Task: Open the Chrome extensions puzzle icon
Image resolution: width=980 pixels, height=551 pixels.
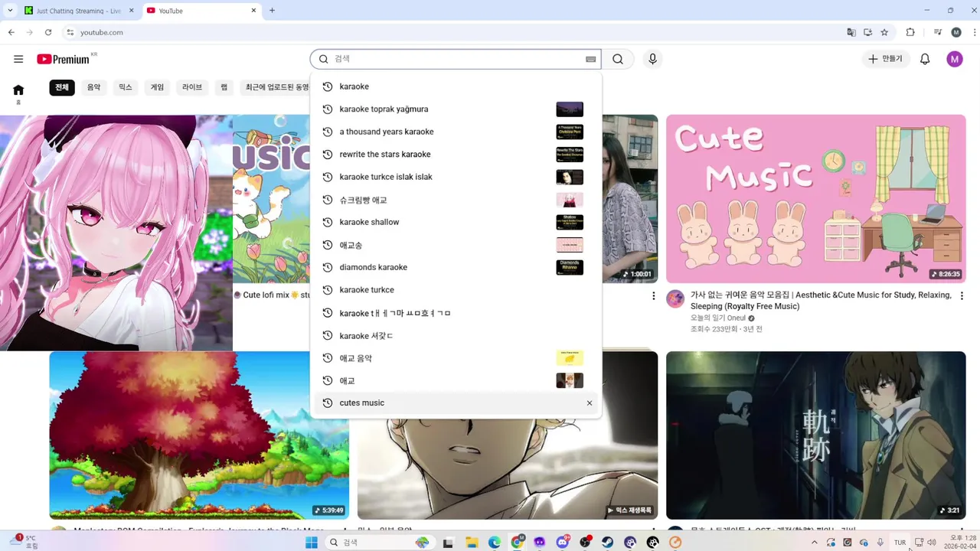Action: pos(910,32)
